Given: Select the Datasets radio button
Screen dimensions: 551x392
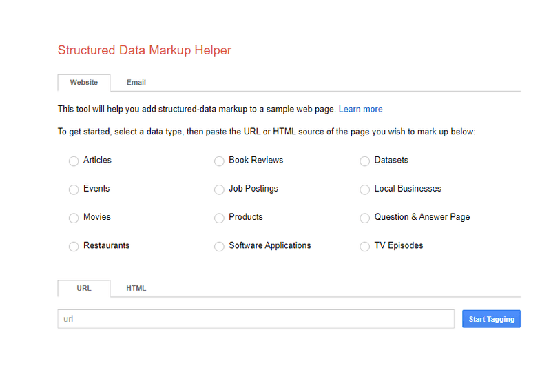Looking at the screenshot, I should click(x=365, y=161).
